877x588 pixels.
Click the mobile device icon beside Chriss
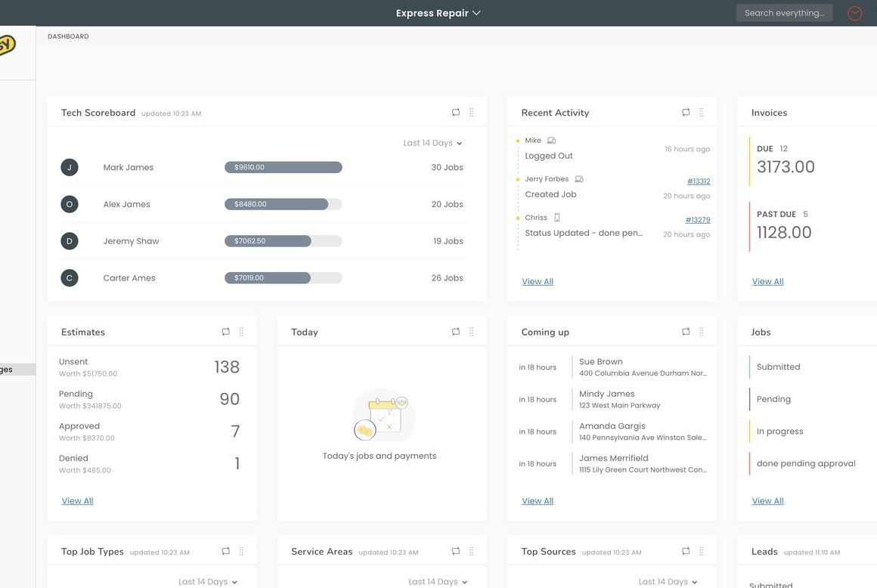tap(557, 218)
